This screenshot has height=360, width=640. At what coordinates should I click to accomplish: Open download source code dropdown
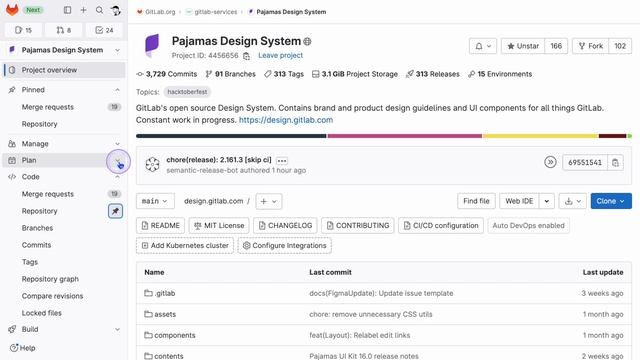click(573, 201)
